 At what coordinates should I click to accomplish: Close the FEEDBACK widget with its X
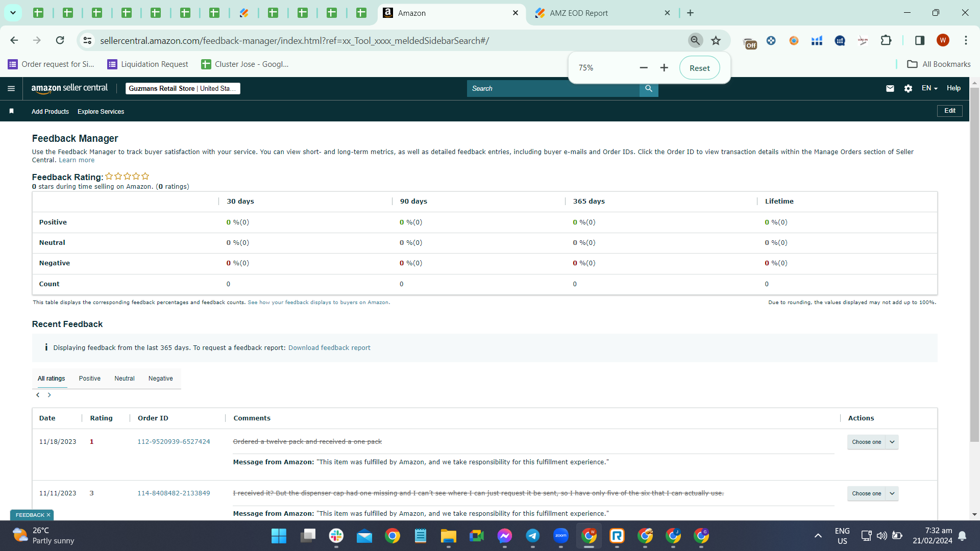(48, 515)
